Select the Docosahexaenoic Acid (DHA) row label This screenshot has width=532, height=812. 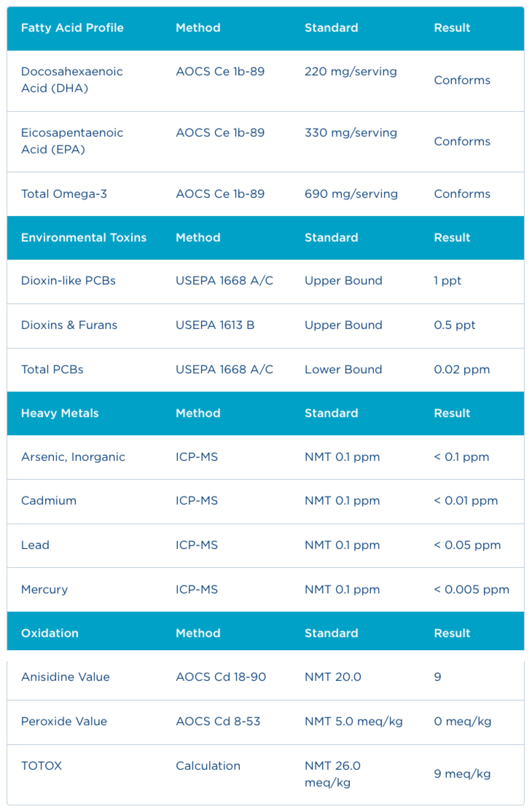[x=72, y=80]
